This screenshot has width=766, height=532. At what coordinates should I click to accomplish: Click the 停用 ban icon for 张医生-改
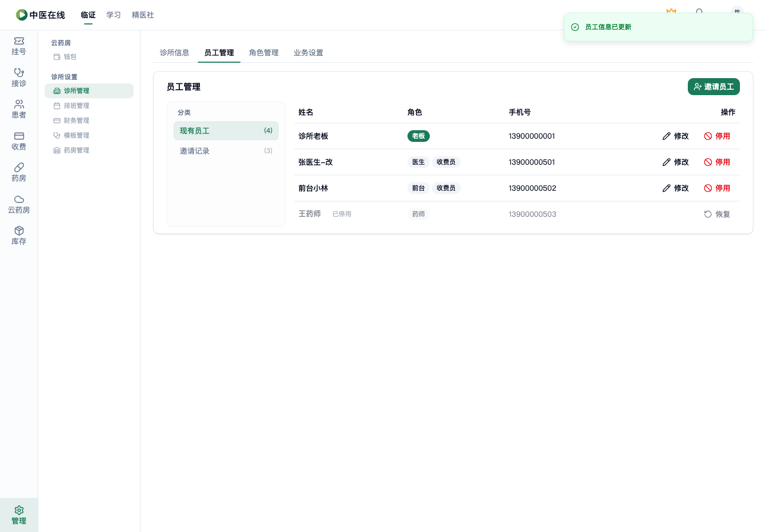pyautogui.click(x=708, y=162)
